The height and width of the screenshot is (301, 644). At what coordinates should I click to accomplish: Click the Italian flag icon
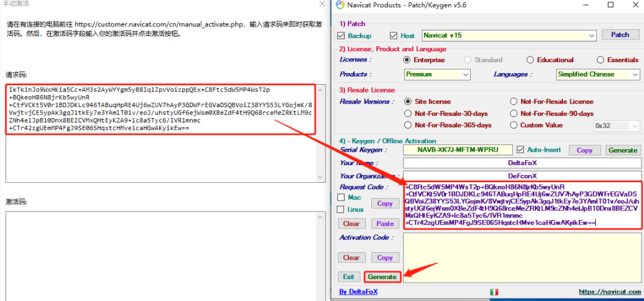coord(494,292)
